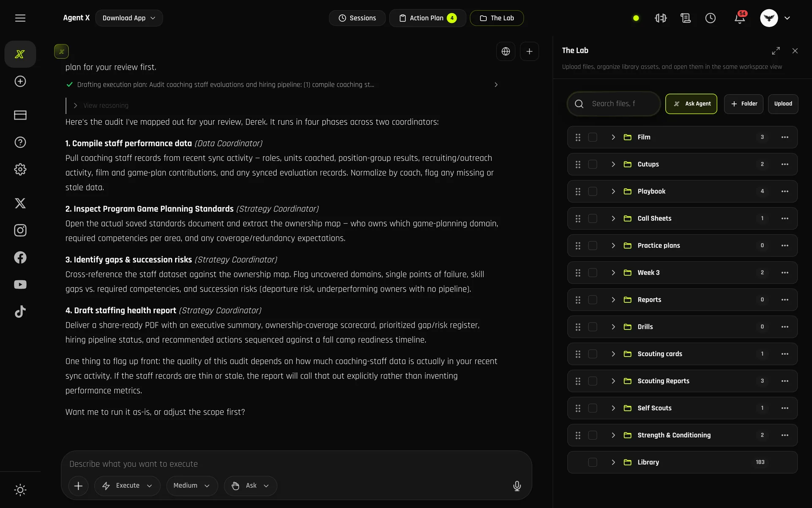Click the Search files input field

614,104
